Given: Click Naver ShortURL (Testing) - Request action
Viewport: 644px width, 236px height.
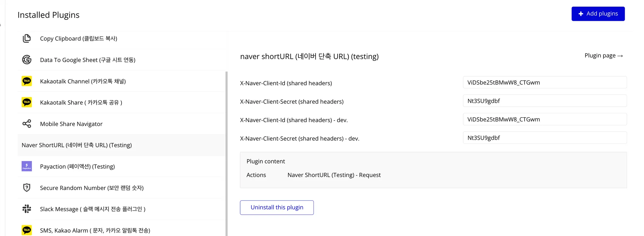Looking at the screenshot, I should click(334, 175).
